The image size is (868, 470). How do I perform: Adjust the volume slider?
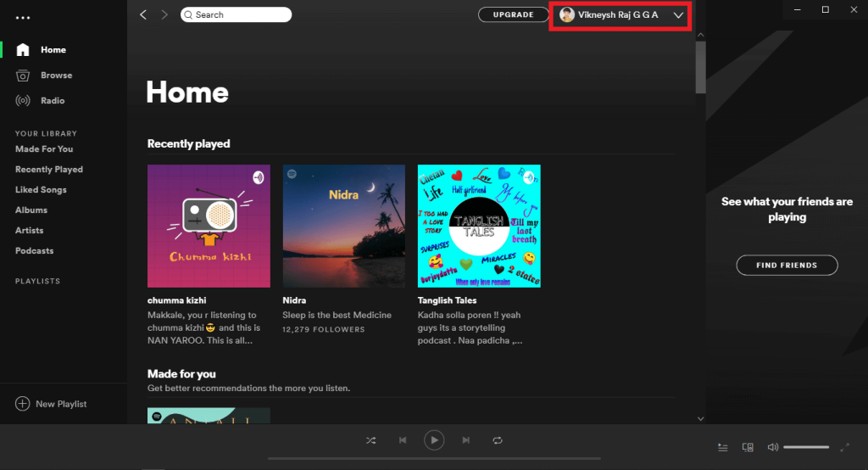pyautogui.click(x=805, y=447)
